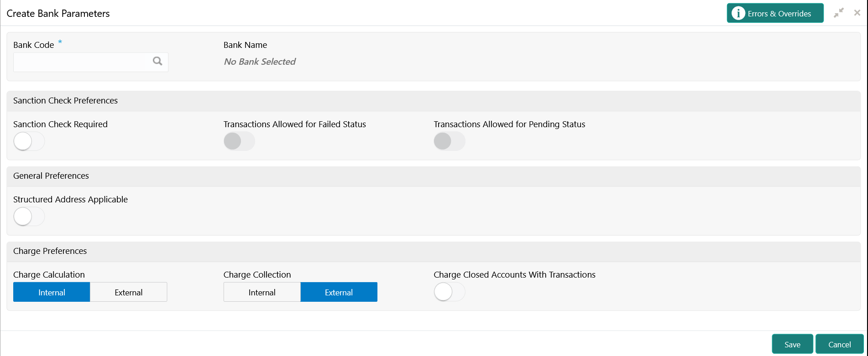Click the Charge Preferences section header
Image resolution: width=868 pixels, height=356 pixels.
[50, 251]
